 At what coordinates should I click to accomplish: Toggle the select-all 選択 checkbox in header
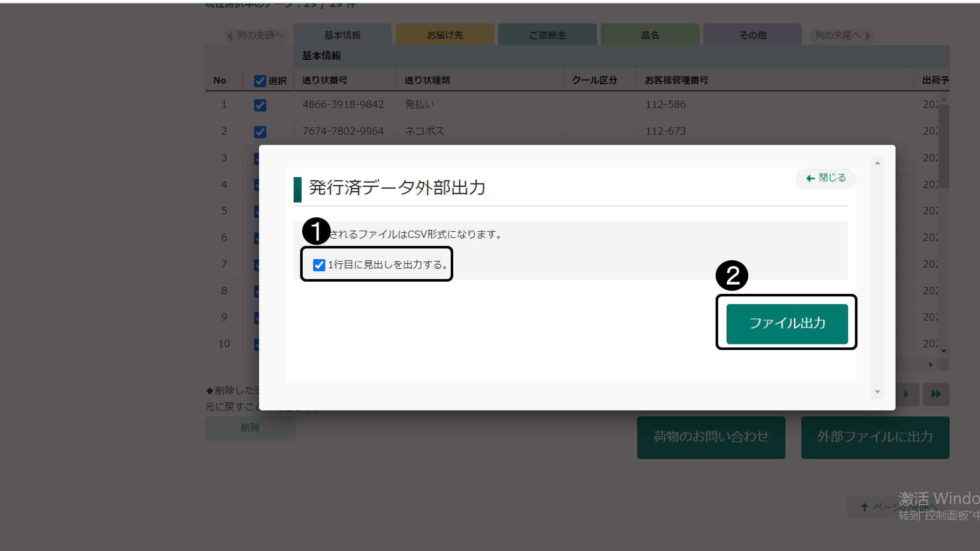click(260, 81)
